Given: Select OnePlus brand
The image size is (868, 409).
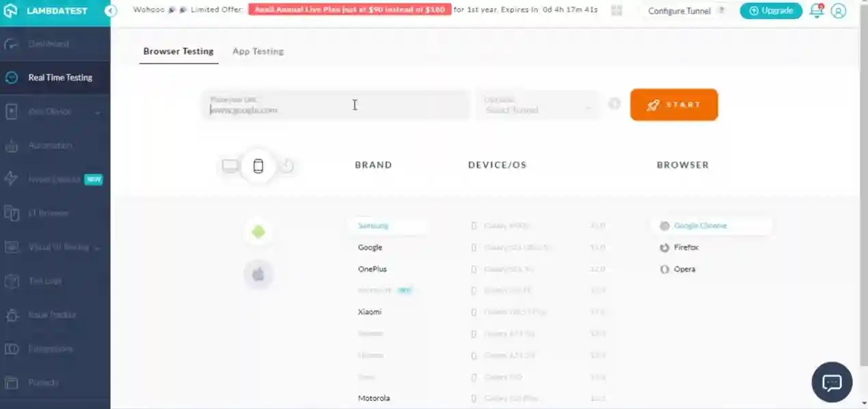Looking at the screenshot, I should tap(372, 269).
